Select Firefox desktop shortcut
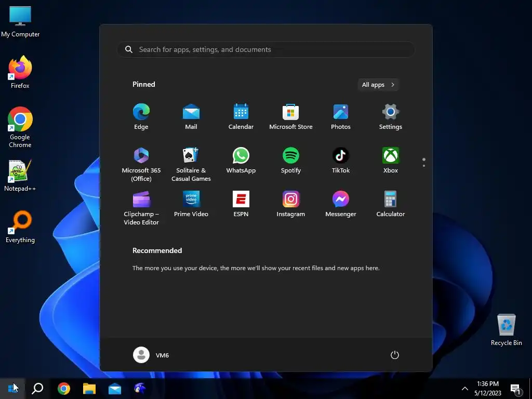 tap(20, 72)
